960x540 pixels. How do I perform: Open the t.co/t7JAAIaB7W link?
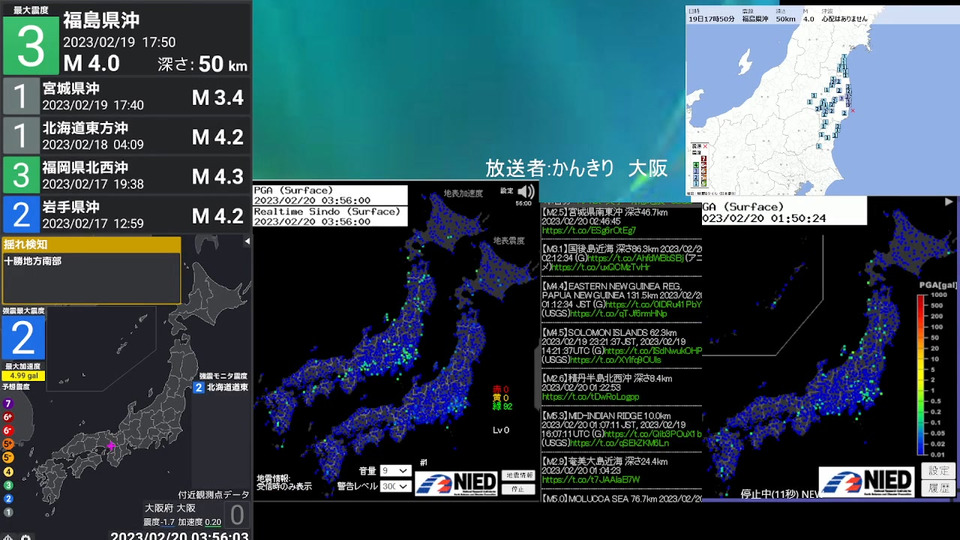click(591, 480)
